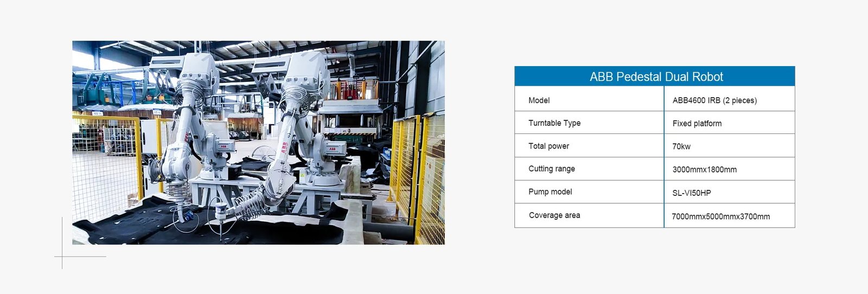Select the Pump model label

tap(550, 191)
